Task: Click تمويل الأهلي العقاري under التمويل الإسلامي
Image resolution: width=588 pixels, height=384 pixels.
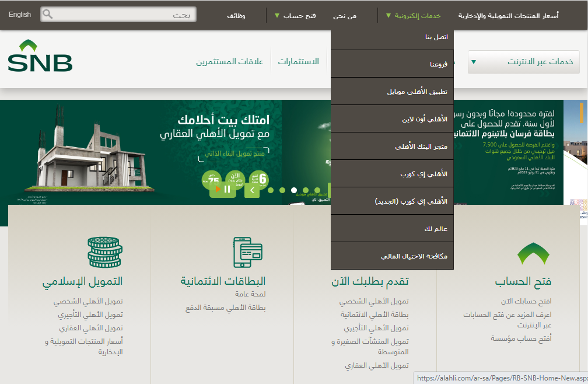Action: coord(91,328)
